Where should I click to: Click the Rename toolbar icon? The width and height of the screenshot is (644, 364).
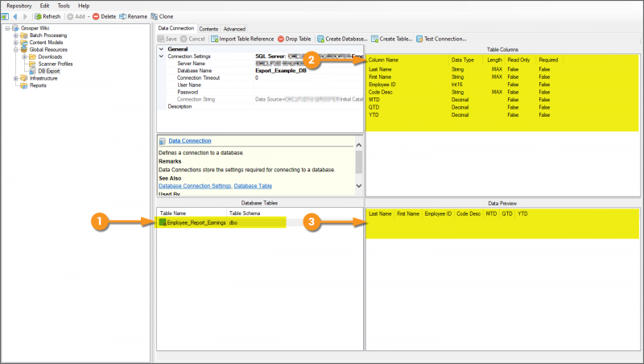(123, 16)
